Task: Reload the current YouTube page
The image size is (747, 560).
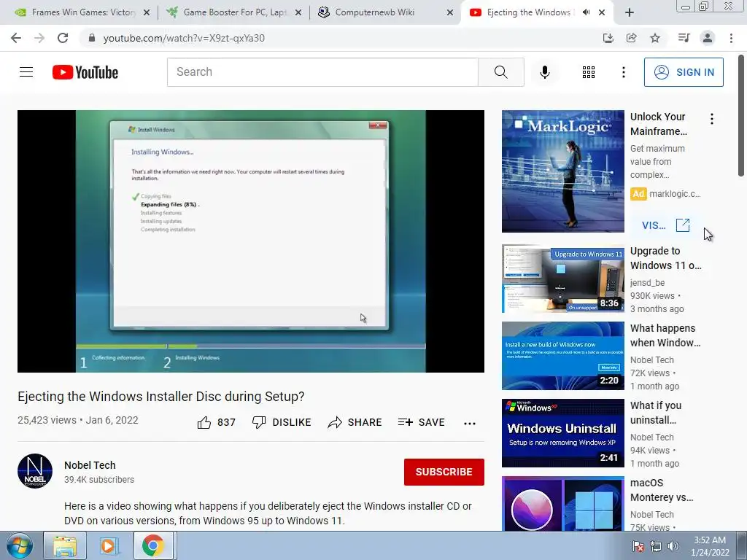Action: (x=63, y=38)
